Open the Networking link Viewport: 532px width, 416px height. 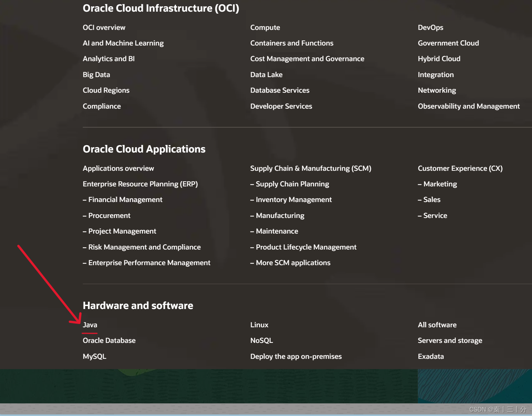click(437, 90)
